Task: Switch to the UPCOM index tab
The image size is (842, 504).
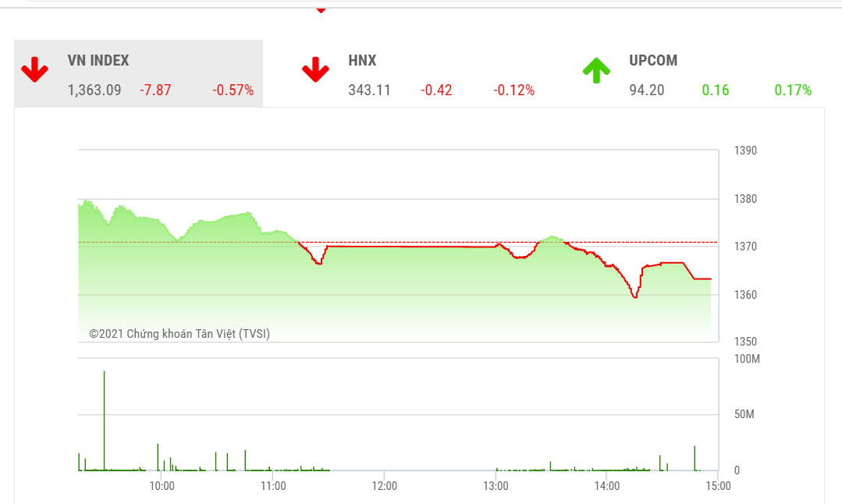Action: point(654,60)
